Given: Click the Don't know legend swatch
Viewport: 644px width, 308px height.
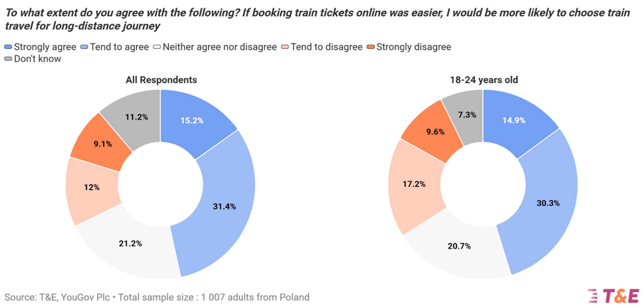Looking at the screenshot, I should coord(8,59).
